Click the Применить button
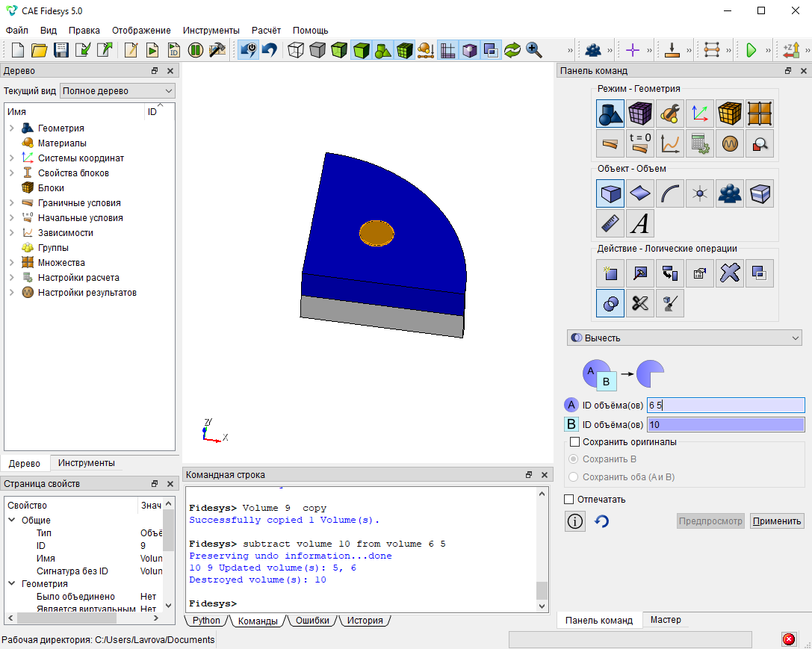Screen dimensions: 812x649 777,521
